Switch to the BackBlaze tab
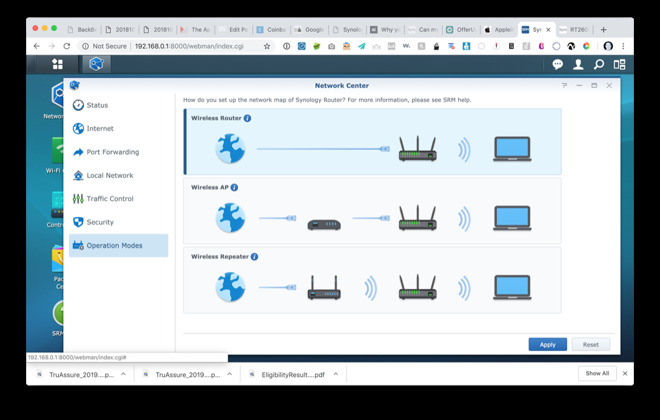The width and height of the screenshot is (660, 420). (82, 29)
